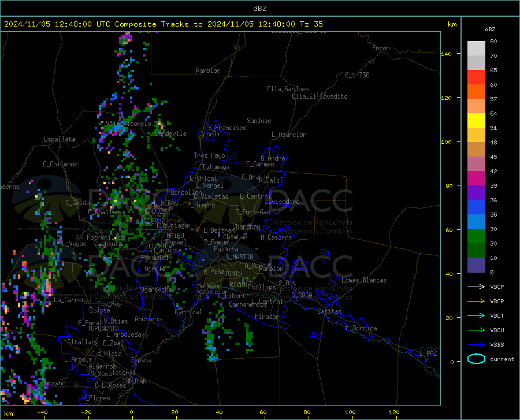Click the '-40' tick on the bottom axis

point(42,412)
